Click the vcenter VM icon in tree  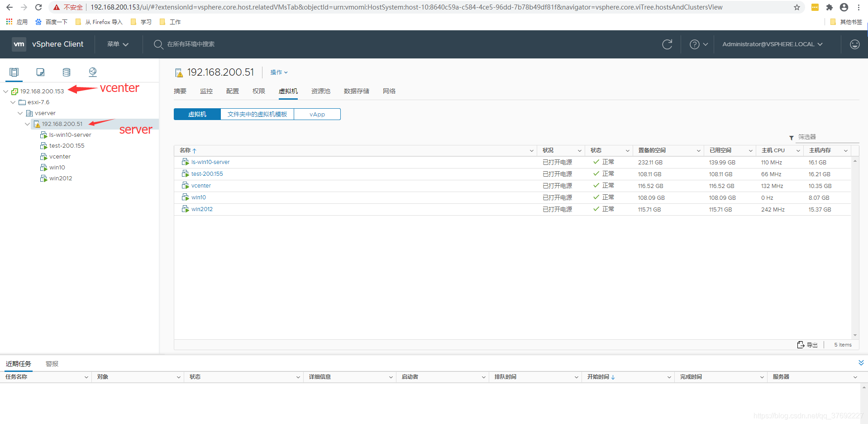[43, 156]
